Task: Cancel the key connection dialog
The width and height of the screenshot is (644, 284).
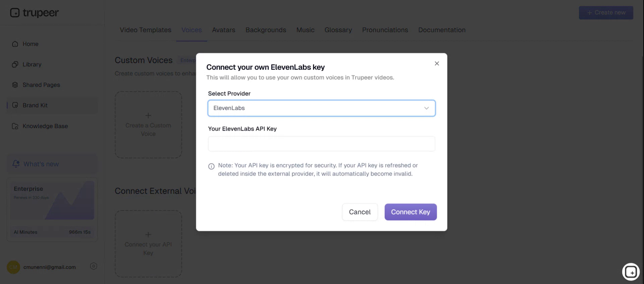Action: pos(360,212)
